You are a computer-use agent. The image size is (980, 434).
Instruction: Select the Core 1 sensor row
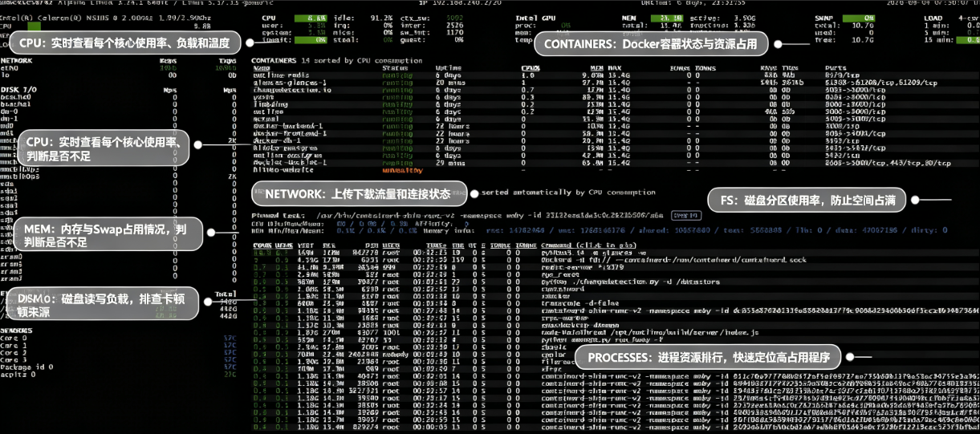click(119, 345)
